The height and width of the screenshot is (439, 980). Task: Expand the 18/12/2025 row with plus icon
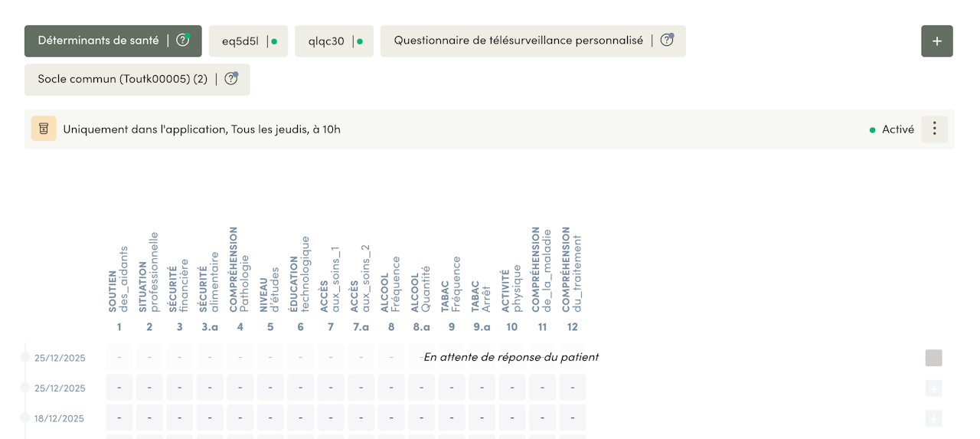click(x=933, y=418)
